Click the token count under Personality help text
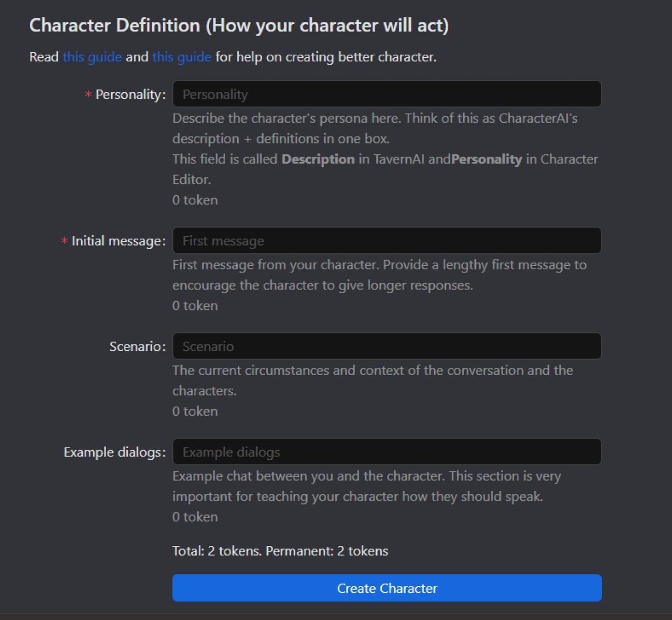The width and height of the screenshot is (672, 620). pos(195,200)
